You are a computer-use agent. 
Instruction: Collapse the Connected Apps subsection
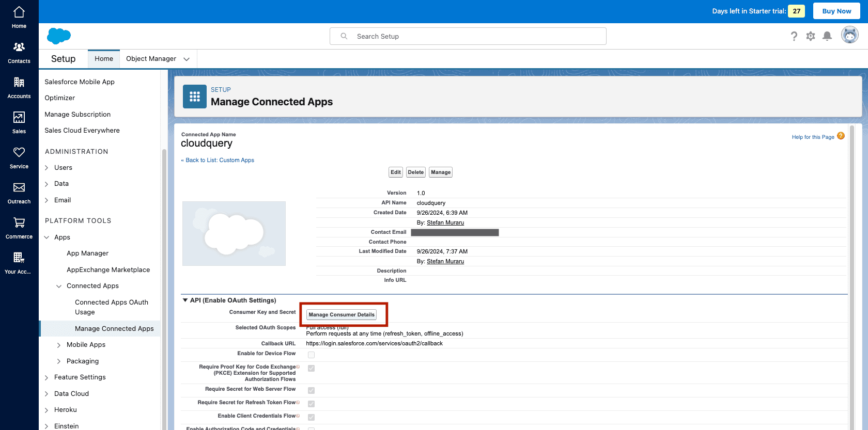coord(59,286)
